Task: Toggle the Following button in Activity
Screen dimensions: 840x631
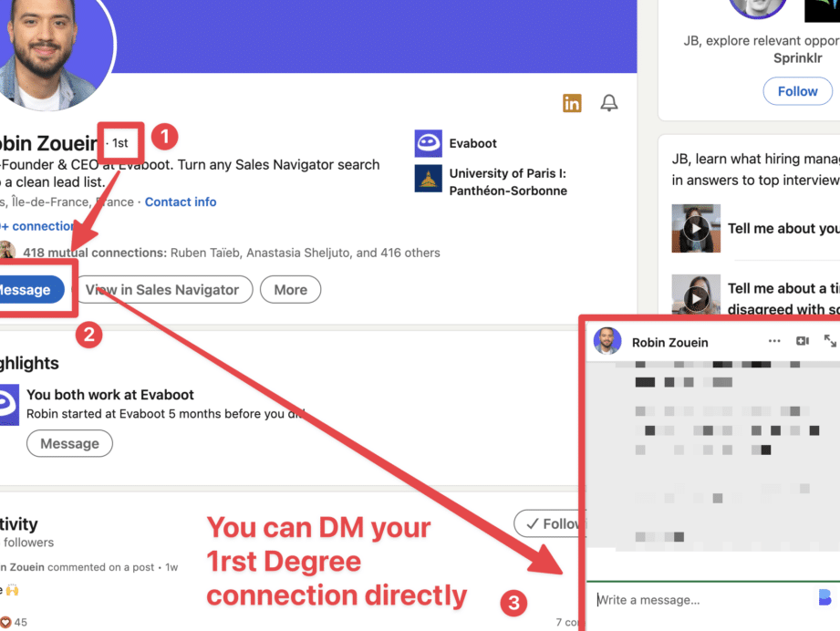Action: click(x=550, y=523)
